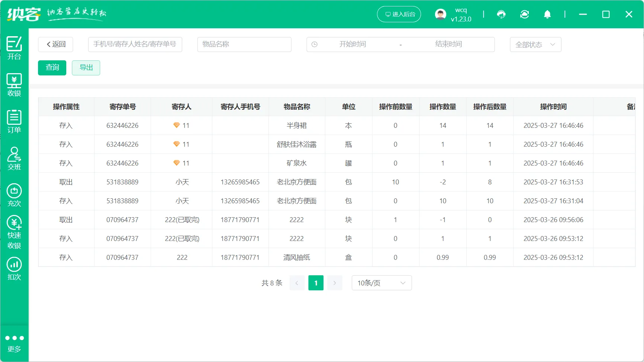644x362 pixels.
Task: Click the 导出 export button
Action: pyautogui.click(x=86, y=68)
